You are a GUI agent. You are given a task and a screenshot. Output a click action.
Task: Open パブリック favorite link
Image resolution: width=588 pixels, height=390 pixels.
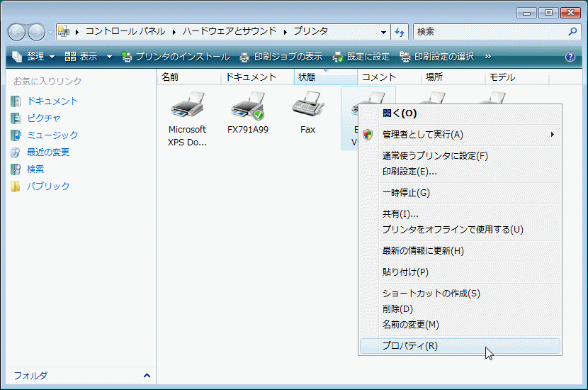tap(48, 186)
